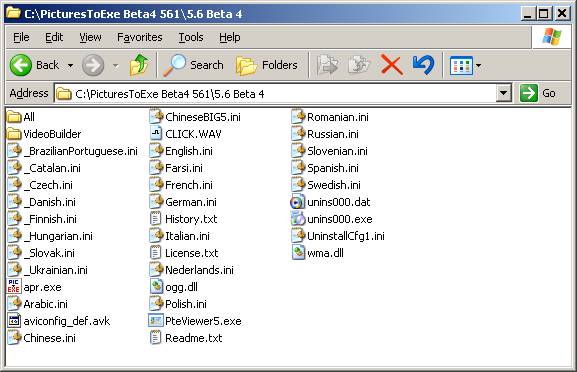Select the Swedish.ini file name
The image size is (577, 372).
(x=334, y=185)
